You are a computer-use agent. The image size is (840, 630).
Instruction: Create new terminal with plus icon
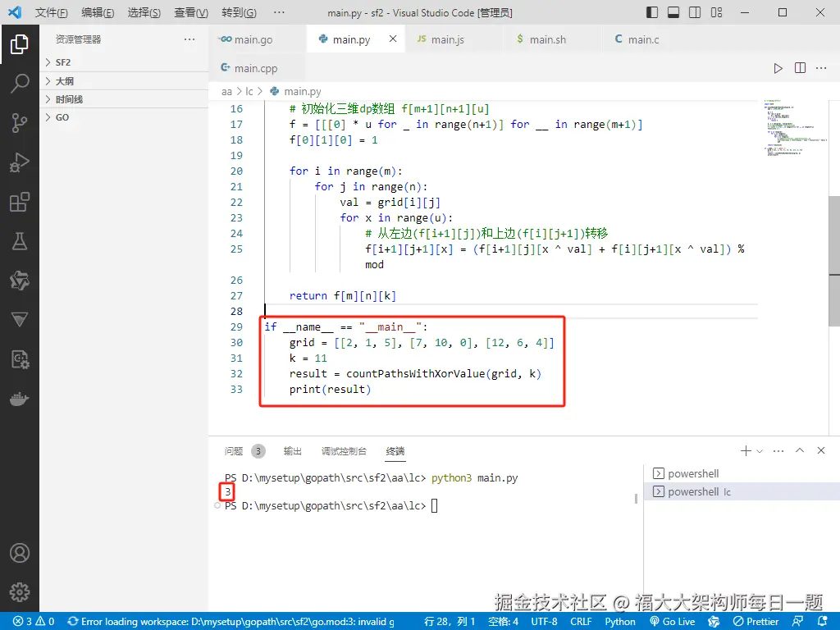[746, 451]
